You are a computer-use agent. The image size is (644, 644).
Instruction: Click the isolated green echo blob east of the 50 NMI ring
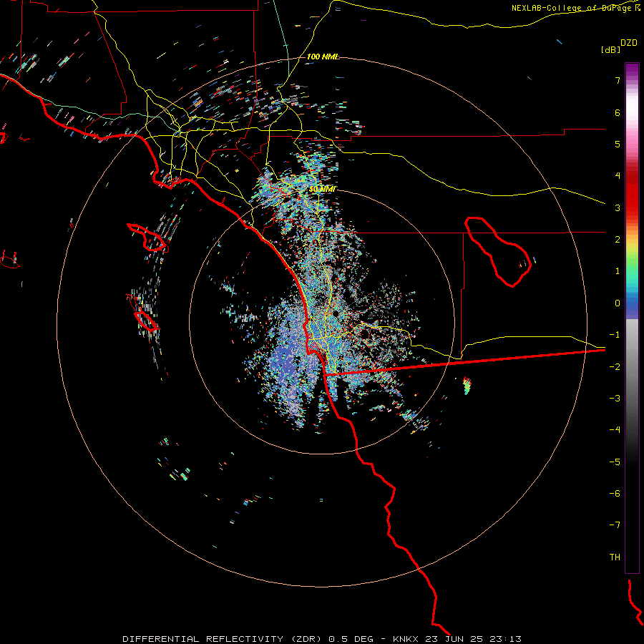point(467,385)
